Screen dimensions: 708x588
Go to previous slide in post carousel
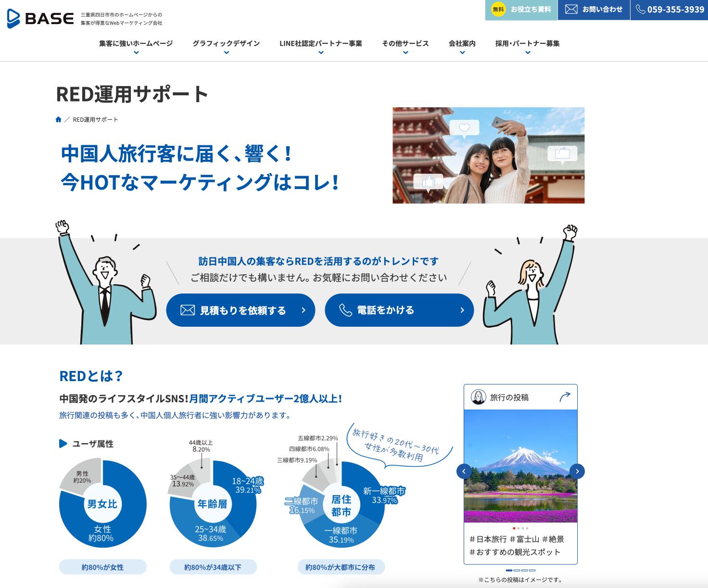pos(464,471)
